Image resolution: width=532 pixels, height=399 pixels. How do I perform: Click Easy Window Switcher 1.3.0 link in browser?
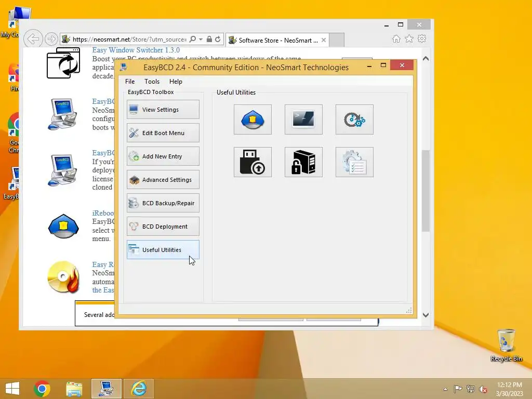[136, 50]
